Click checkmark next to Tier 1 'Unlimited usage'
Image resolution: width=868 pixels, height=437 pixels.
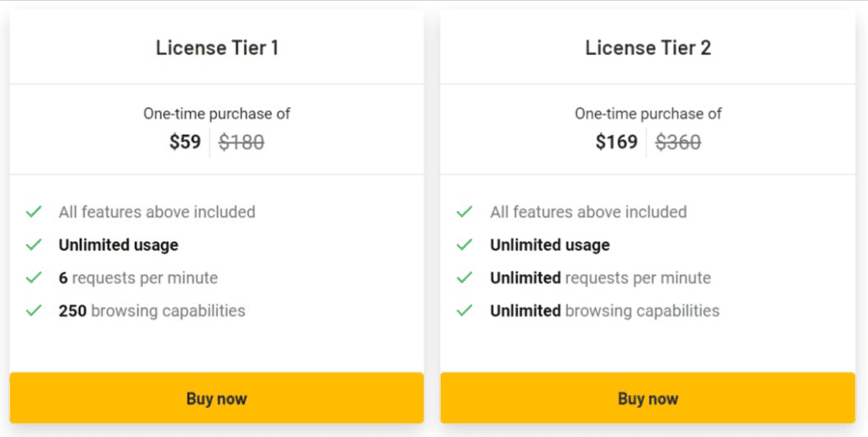point(34,244)
